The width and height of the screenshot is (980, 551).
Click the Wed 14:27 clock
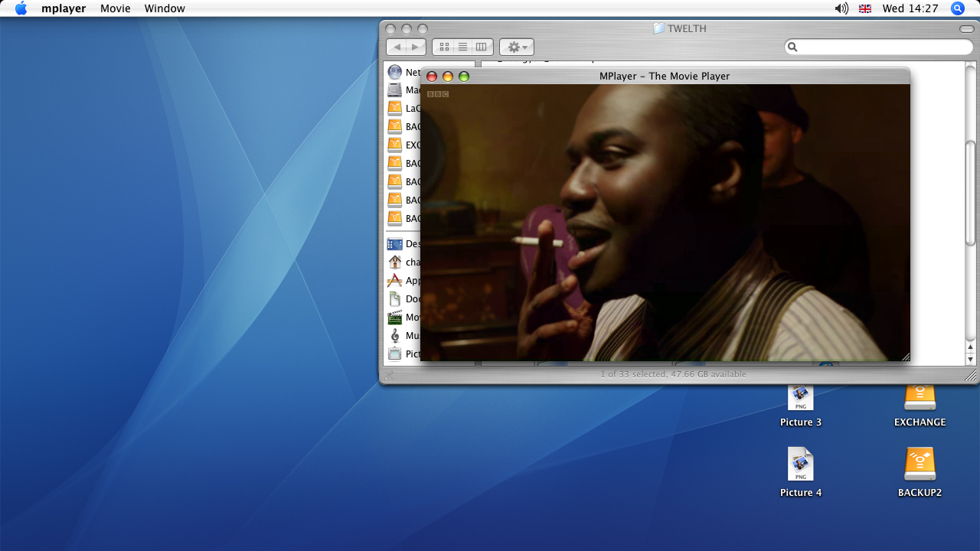pyautogui.click(x=910, y=8)
